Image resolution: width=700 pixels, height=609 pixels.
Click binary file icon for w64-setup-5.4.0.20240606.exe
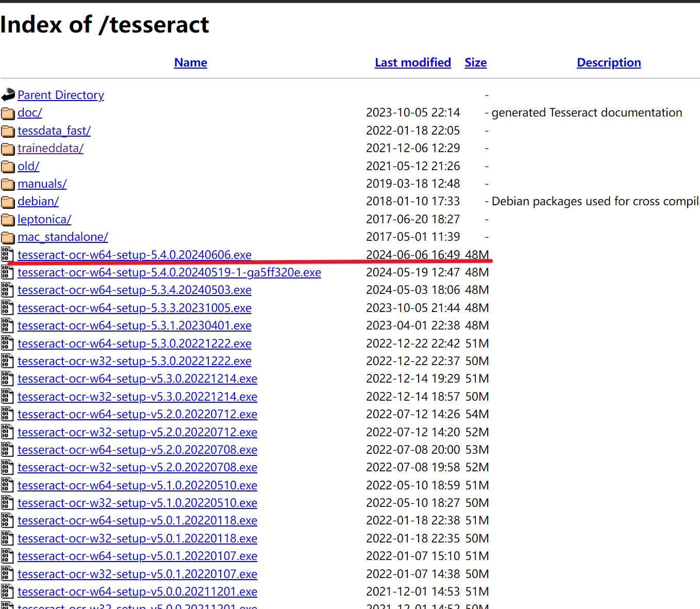7,255
